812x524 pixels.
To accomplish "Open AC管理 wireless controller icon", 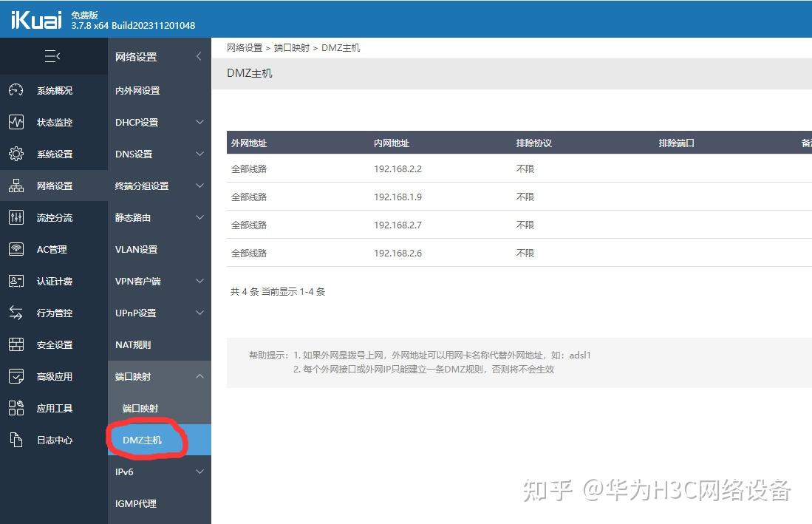I will coord(16,249).
